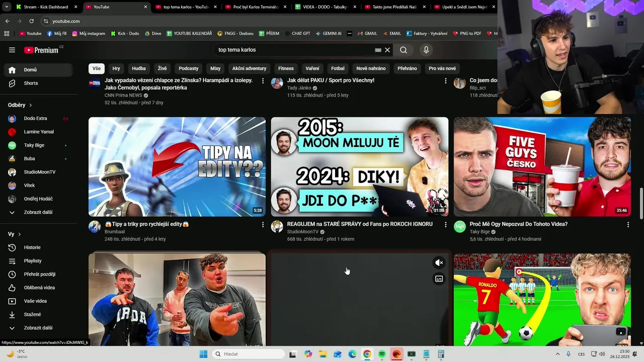
Task: Open the 'REAGUJEM na STARÉ SPRÁVY' video title
Action: pos(360,224)
